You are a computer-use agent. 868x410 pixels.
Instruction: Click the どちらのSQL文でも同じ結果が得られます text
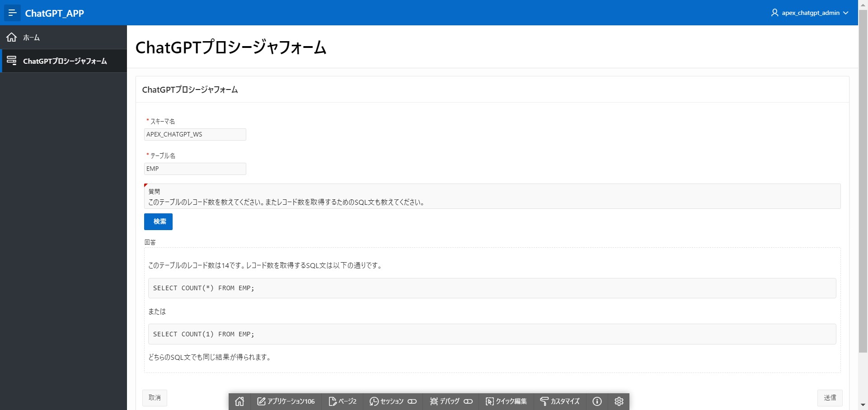(x=210, y=357)
